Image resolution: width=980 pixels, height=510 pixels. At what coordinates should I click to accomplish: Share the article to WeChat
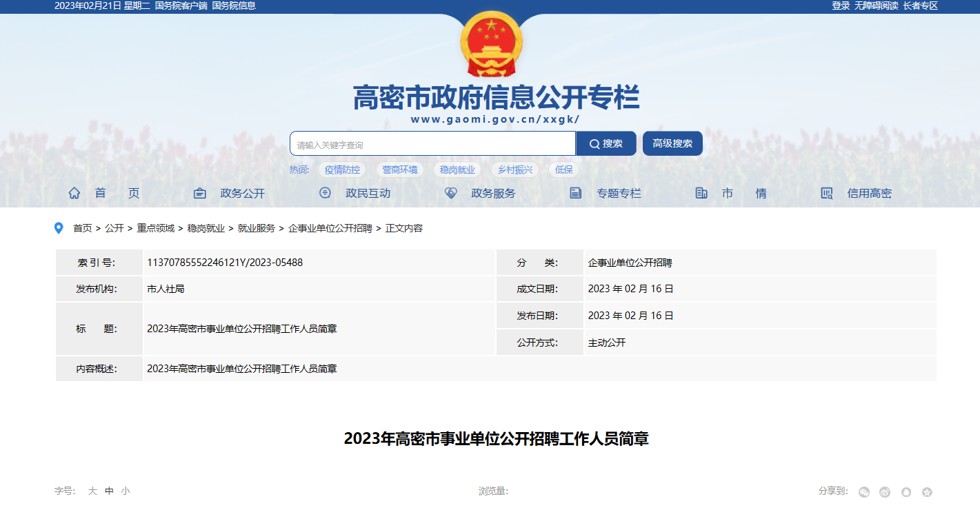[864, 492]
